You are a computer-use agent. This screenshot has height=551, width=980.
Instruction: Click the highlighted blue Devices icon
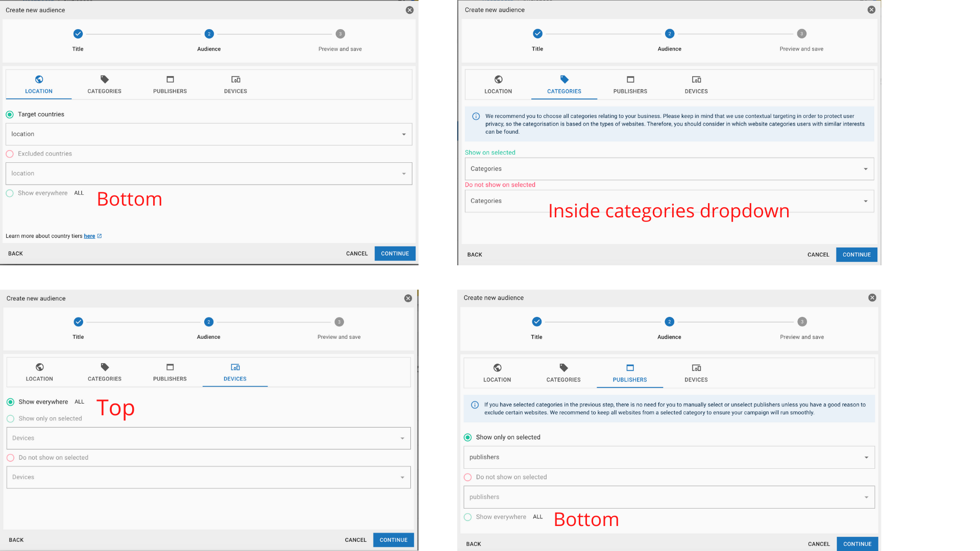click(235, 367)
